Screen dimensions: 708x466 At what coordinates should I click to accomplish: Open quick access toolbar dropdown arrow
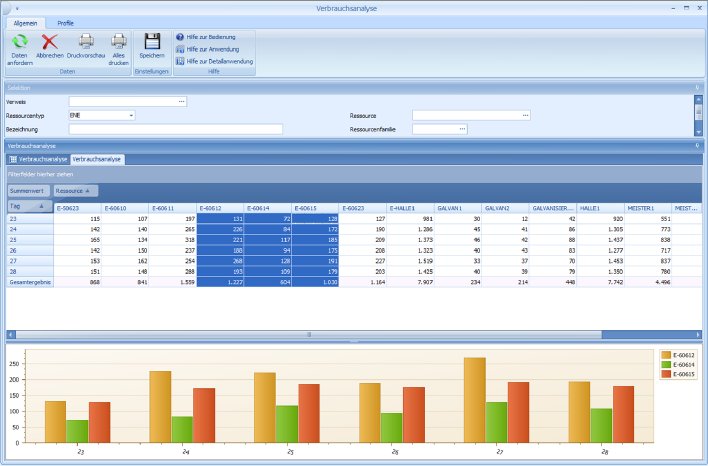[x=17, y=9]
